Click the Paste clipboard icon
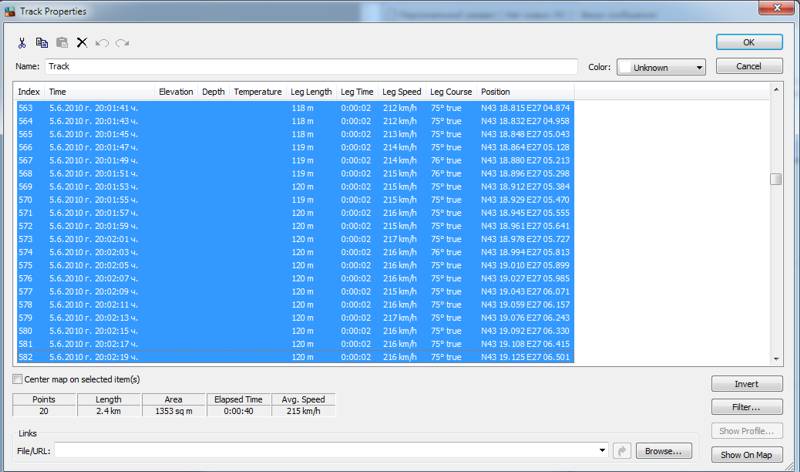 tap(62, 44)
